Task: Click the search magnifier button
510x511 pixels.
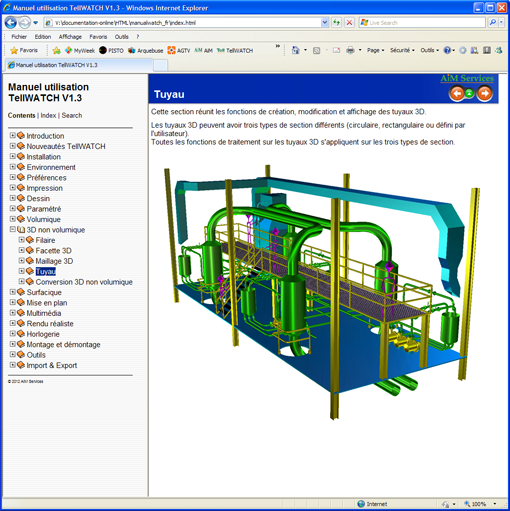Action: coord(493,23)
